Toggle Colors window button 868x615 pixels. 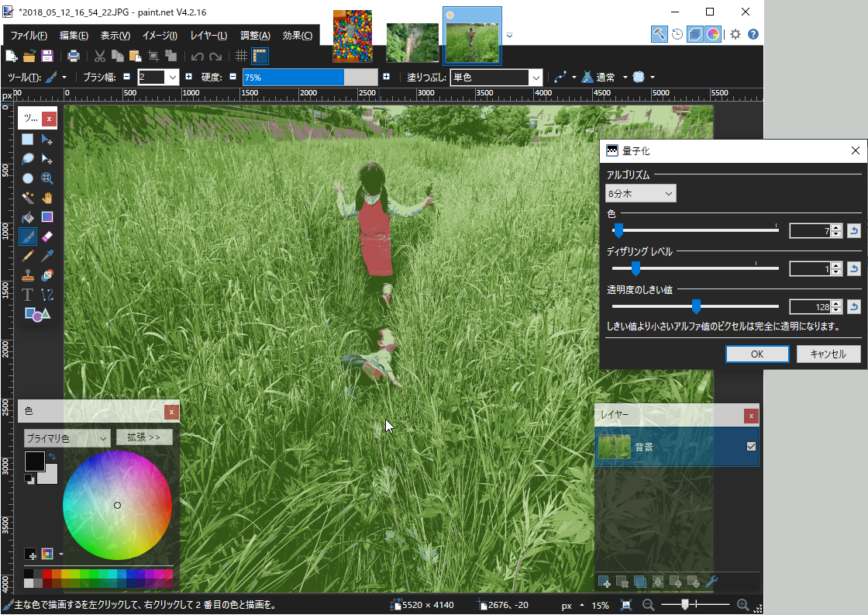point(713,34)
